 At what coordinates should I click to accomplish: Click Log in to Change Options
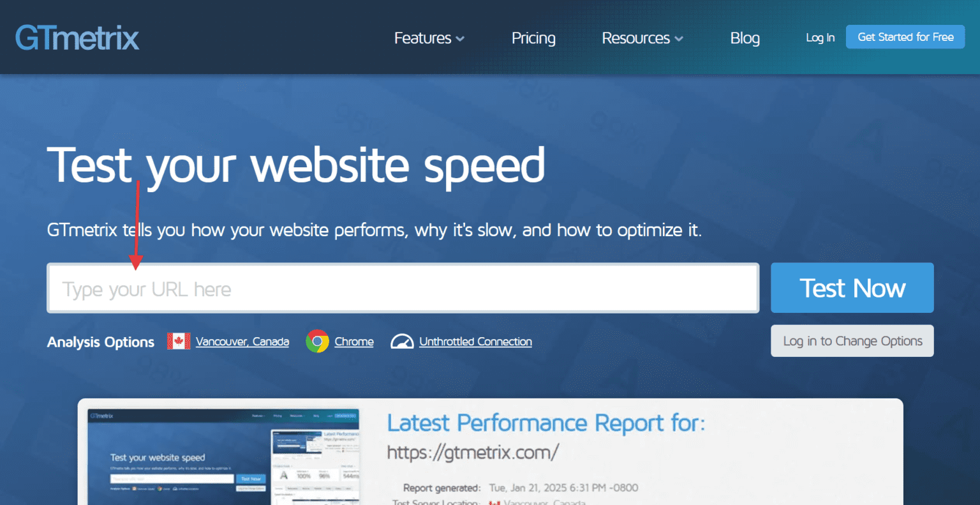click(852, 340)
